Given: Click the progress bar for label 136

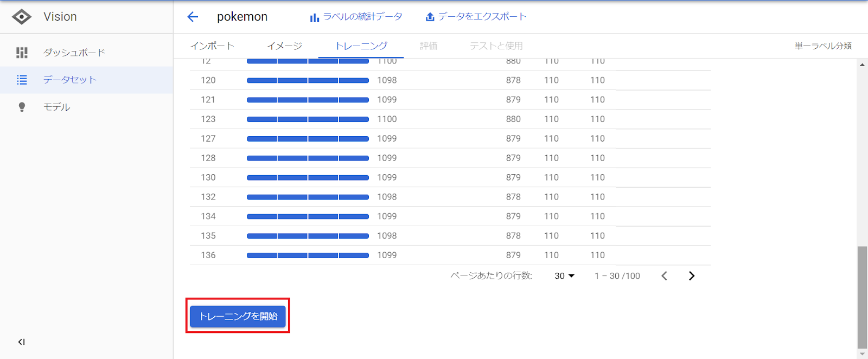Looking at the screenshot, I should 308,255.
